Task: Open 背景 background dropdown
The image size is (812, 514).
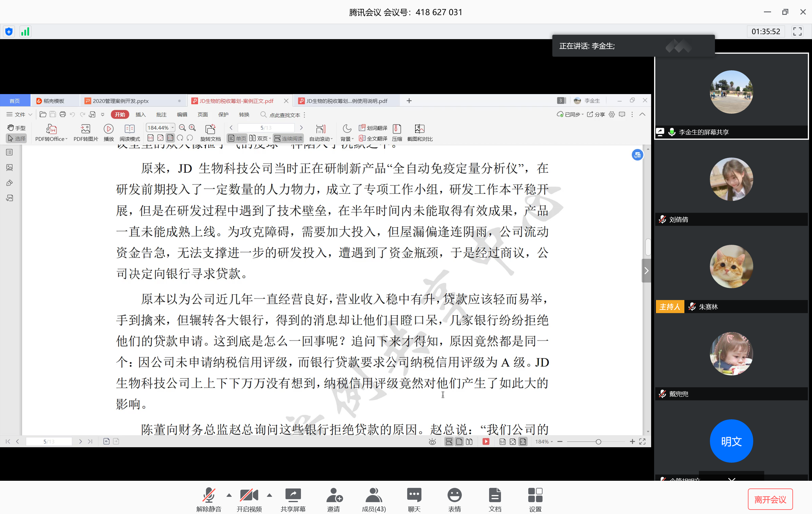Action: pos(347,133)
